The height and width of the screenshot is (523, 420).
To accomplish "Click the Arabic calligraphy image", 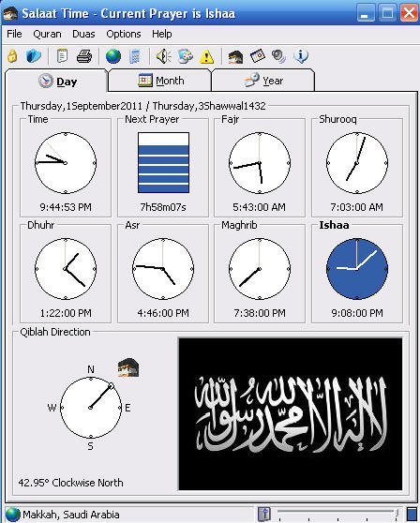I will pyautogui.click(x=291, y=414).
